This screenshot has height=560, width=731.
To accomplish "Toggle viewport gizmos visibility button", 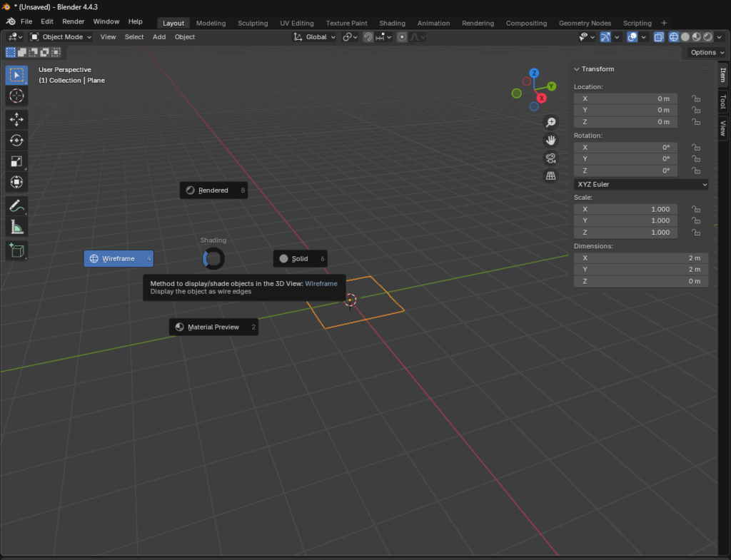I will (605, 37).
